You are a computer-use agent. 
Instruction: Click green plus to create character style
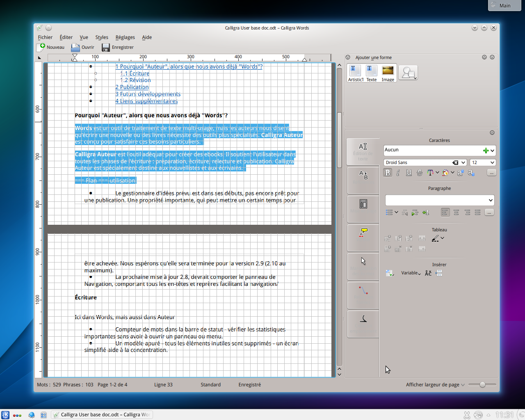486,151
